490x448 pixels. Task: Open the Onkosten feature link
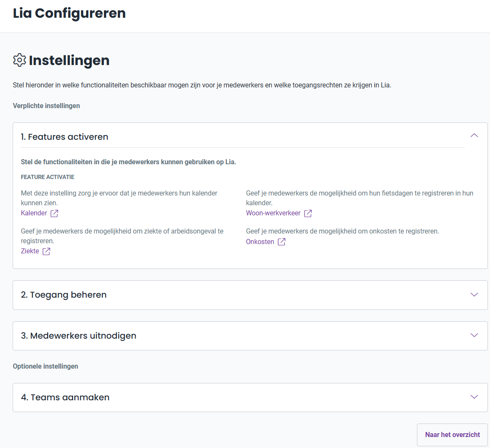260,242
